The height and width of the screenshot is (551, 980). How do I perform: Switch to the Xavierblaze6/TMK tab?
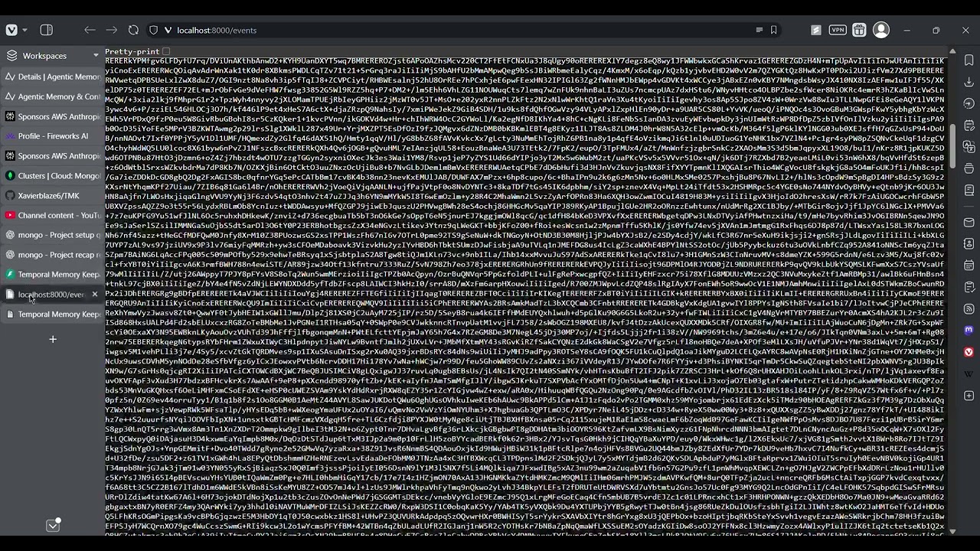coord(52,195)
